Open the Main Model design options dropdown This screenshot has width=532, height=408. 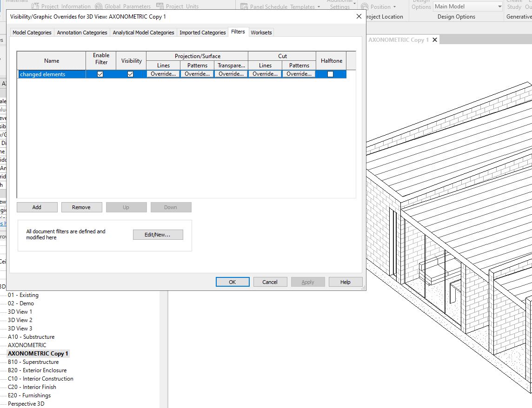[x=499, y=7]
